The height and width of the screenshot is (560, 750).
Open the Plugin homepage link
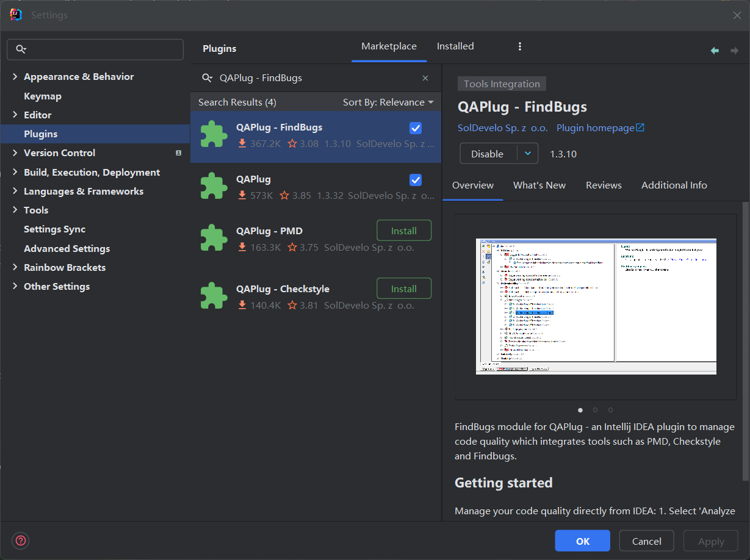[x=596, y=128]
